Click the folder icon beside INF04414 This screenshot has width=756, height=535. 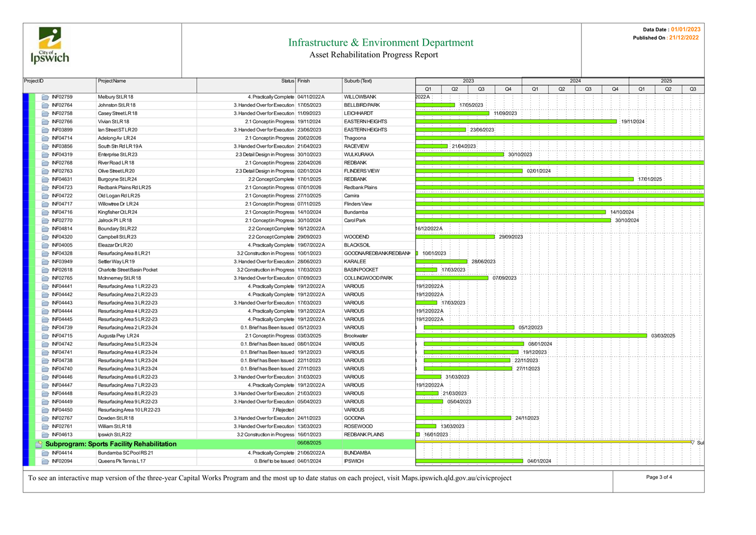tap(45, 453)
